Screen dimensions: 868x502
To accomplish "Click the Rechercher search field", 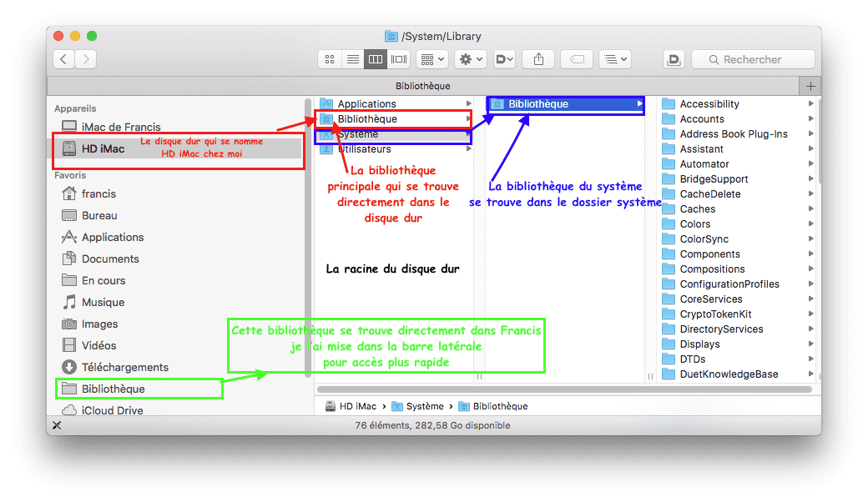I will point(753,59).
